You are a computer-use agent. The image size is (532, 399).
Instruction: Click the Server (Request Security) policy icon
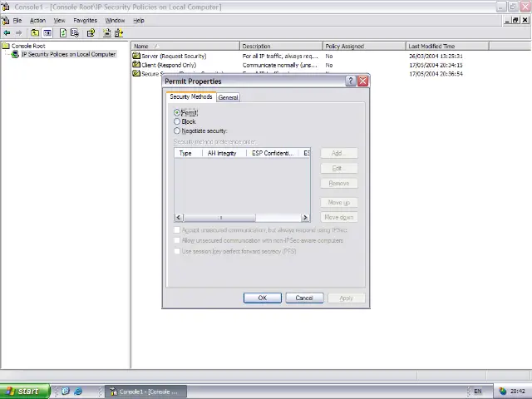(x=136, y=56)
